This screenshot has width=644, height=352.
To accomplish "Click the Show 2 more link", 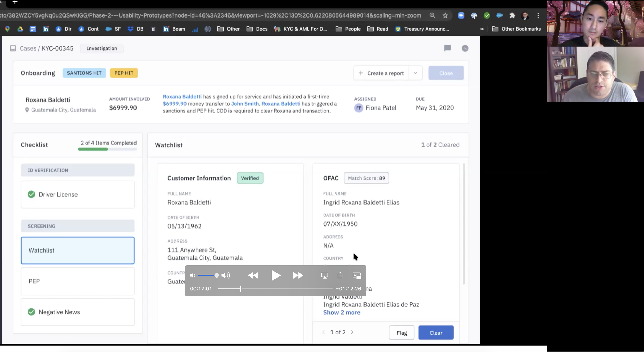I will 342,312.
